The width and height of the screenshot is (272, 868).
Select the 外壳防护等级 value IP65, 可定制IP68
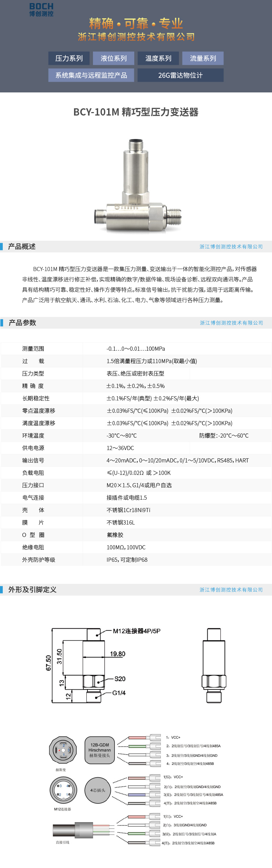127,560
